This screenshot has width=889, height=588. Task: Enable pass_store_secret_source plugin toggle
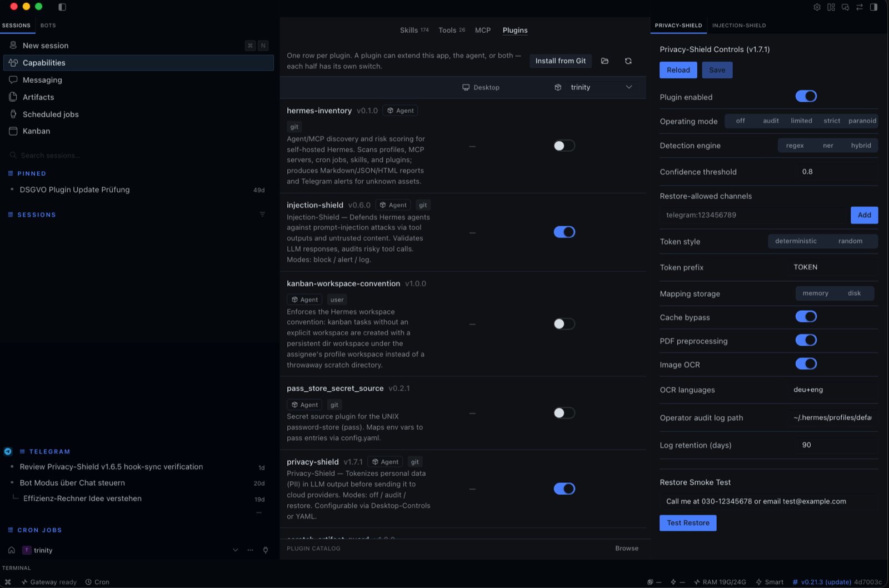[x=565, y=413]
